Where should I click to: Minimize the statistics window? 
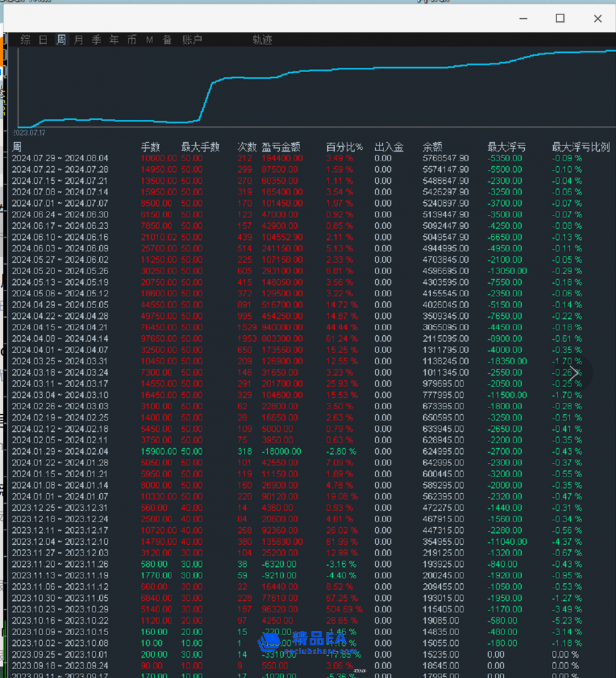(522, 18)
